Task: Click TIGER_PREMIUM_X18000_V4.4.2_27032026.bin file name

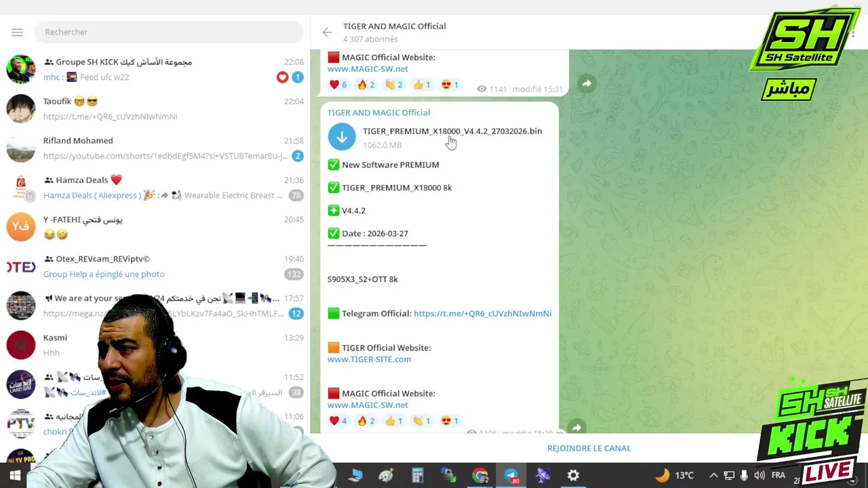Action: 452,131
